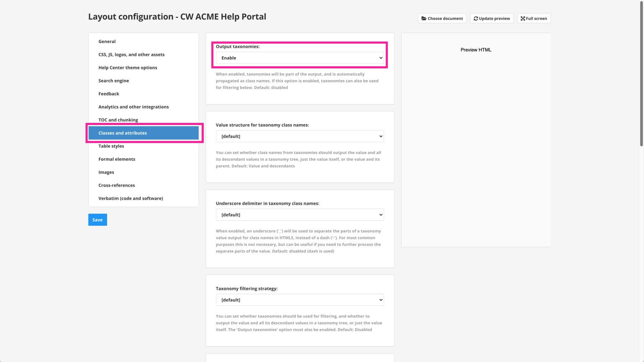Select the Cross-references section
The image size is (644, 362).
(x=117, y=185)
